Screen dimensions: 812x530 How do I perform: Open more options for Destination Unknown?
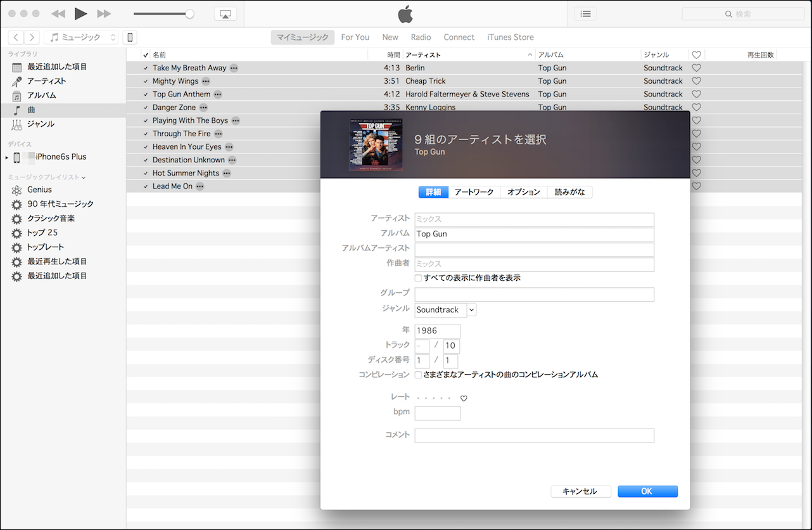[x=232, y=160]
